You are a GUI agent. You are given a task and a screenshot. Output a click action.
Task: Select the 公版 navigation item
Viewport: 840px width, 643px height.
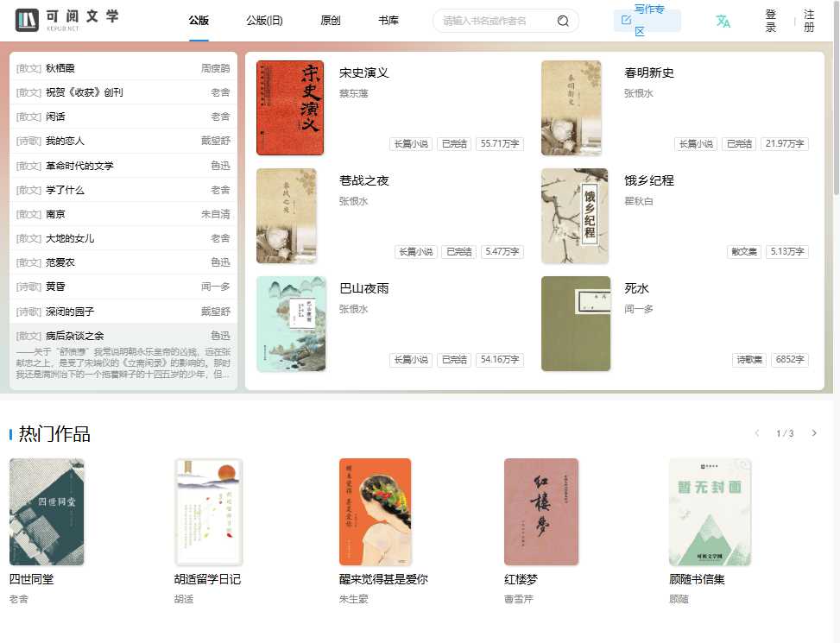[x=198, y=21]
